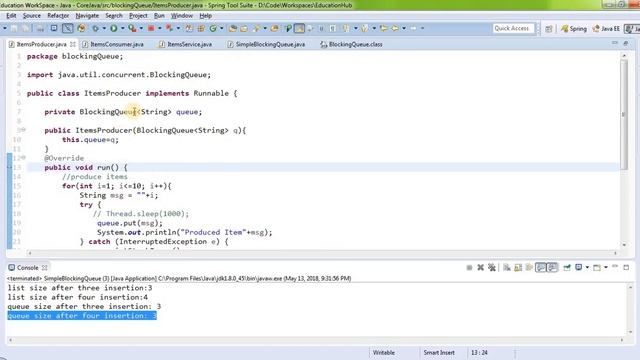Open the Edit menu
The width and height of the screenshot is (640, 360).
11,16
